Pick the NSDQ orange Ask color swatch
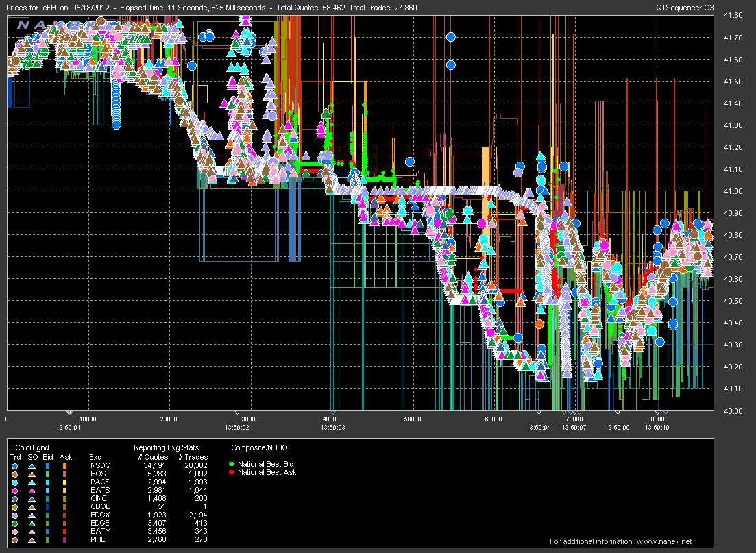Viewport: 756px width, 553px height. click(66, 465)
